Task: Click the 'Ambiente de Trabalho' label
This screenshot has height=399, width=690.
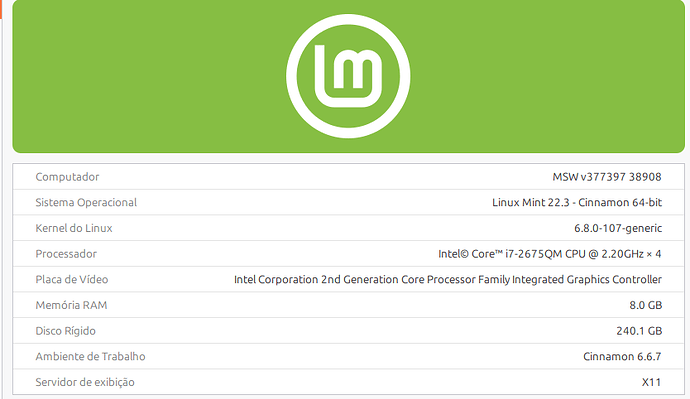Action: pyautogui.click(x=90, y=356)
